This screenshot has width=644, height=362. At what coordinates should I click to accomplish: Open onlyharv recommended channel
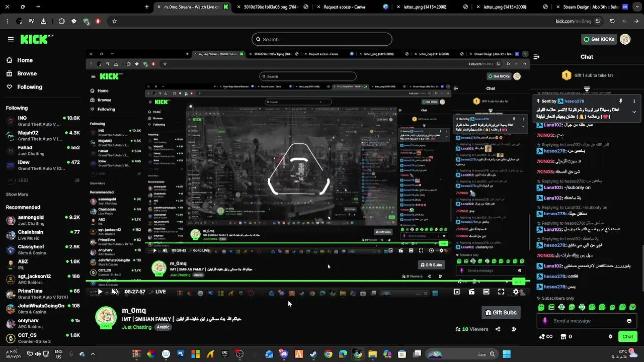(42, 323)
